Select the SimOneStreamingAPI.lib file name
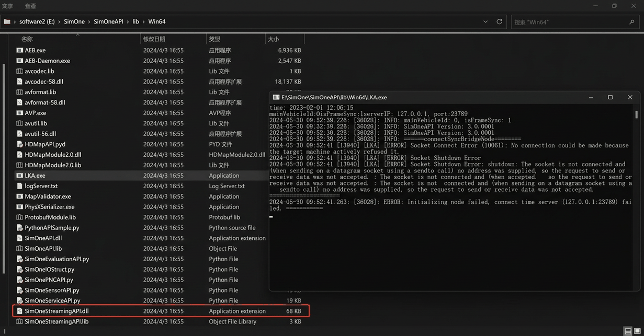644x336 pixels. (57, 322)
